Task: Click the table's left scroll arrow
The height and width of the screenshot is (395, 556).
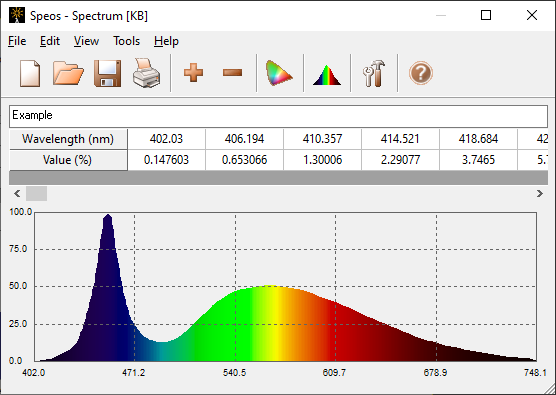Action: 17,194
